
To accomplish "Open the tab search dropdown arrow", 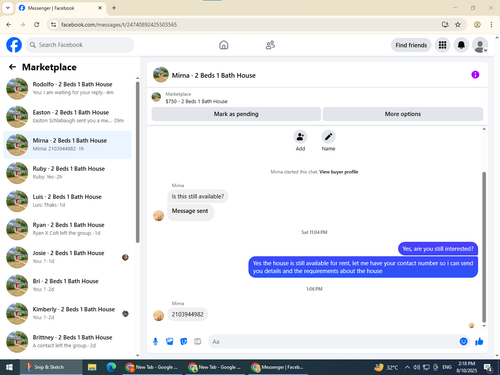I will tap(8, 8).
